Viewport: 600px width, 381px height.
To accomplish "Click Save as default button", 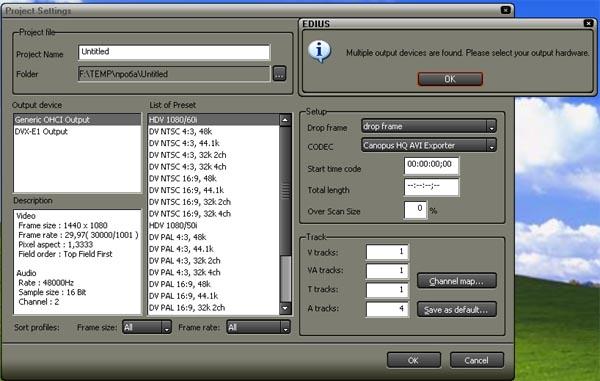I will [x=457, y=309].
